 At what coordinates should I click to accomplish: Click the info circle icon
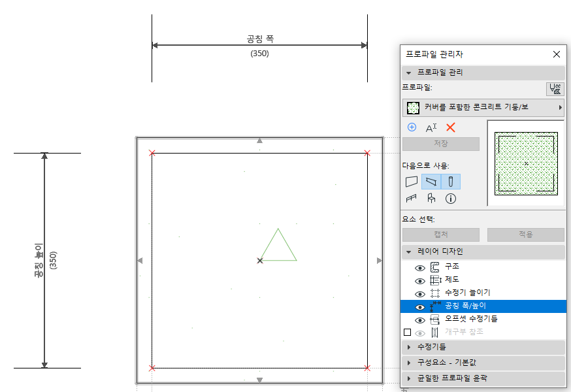[x=451, y=199]
